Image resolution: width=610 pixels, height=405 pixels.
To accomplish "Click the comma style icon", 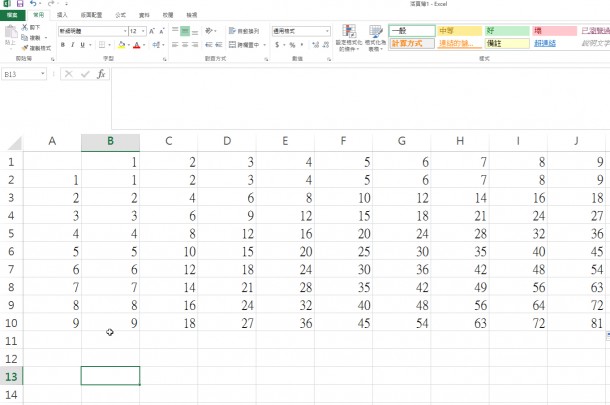I will coord(302,45).
